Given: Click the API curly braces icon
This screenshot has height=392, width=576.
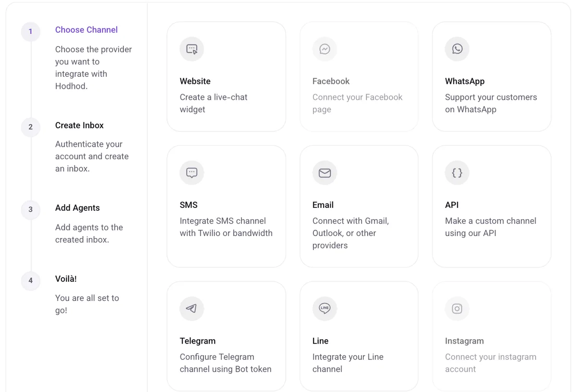Looking at the screenshot, I should tap(457, 173).
